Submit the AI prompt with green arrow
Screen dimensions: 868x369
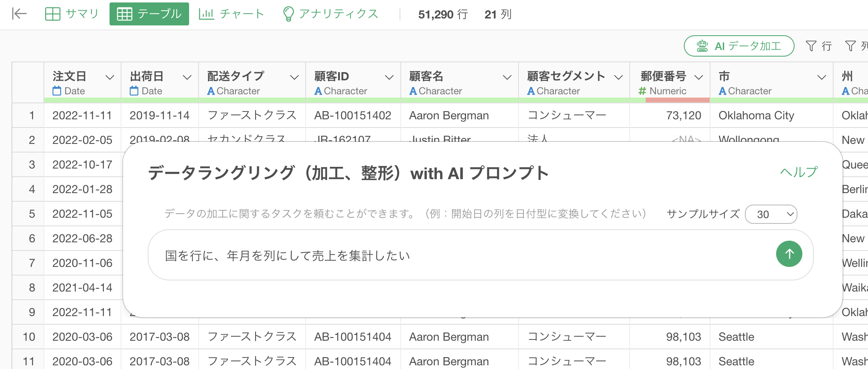tap(788, 254)
